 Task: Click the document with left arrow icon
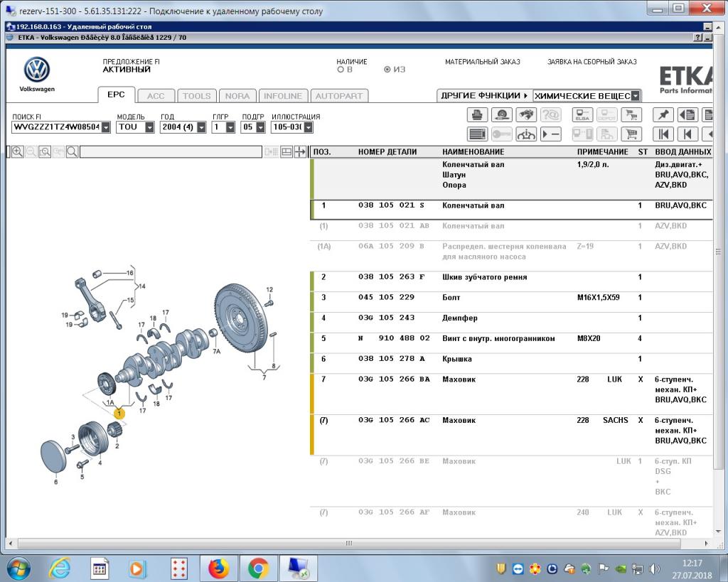pos(687,114)
